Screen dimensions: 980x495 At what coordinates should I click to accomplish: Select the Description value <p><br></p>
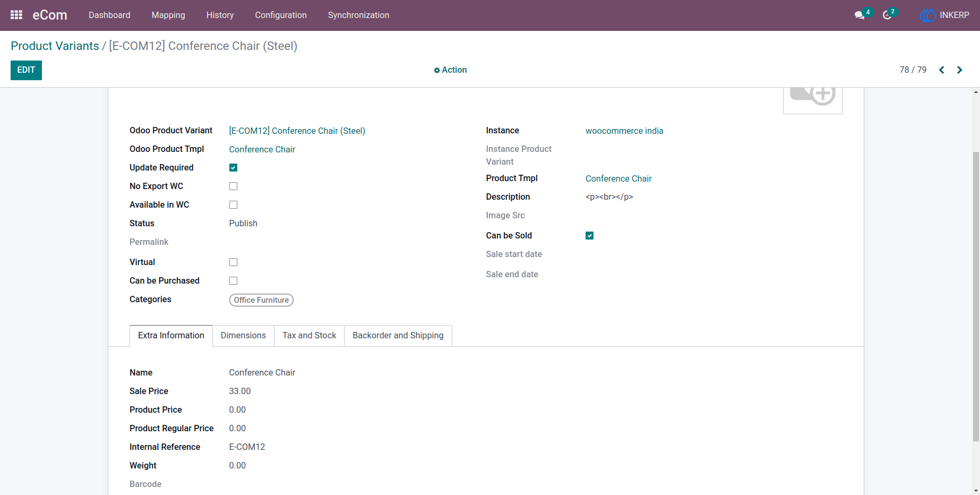609,197
